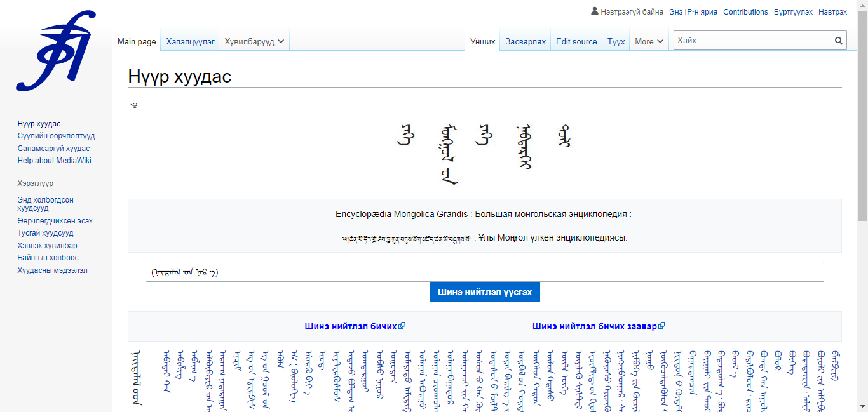Switch to the Засварлах tab
The height and width of the screenshot is (412, 868).
(525, 41)
